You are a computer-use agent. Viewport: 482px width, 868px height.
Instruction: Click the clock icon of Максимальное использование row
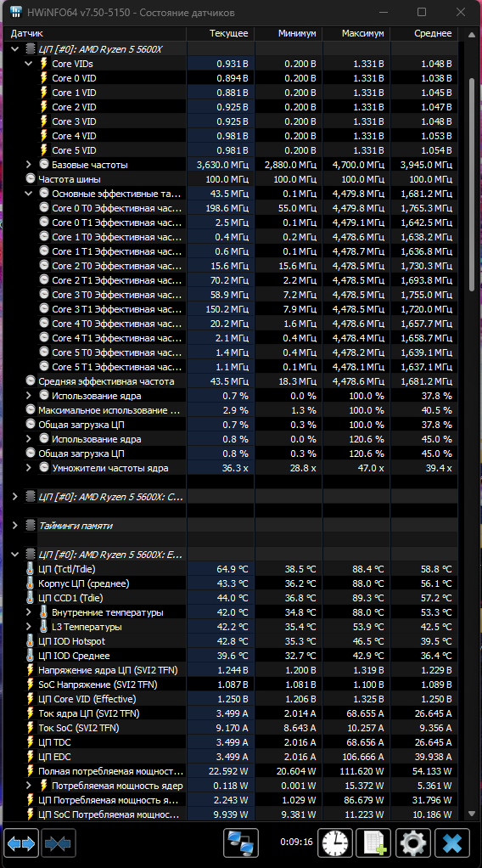31,409
